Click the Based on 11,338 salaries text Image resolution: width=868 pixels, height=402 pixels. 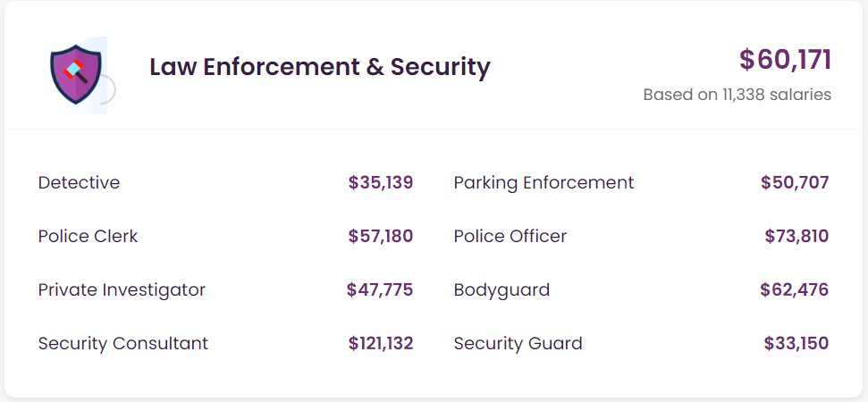point(737,94)
